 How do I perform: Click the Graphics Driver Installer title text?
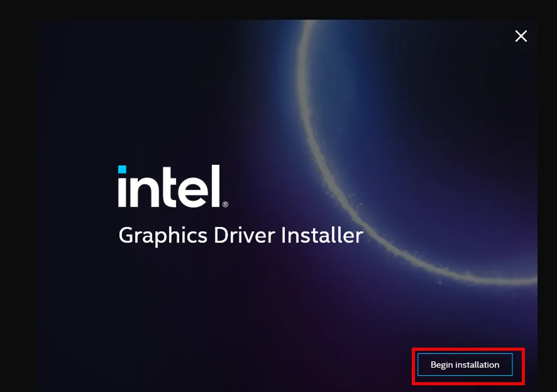click(x=240, y=236)
